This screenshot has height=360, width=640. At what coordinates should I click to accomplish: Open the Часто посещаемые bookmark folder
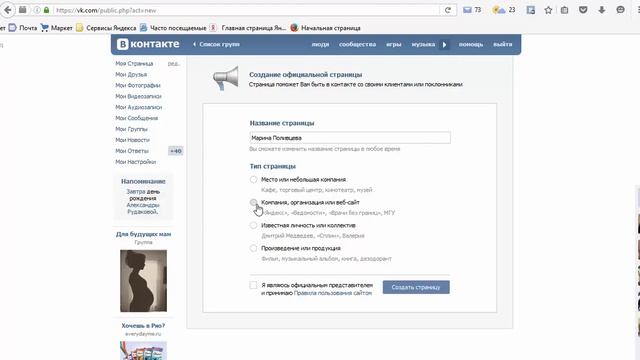click(173, 28)
